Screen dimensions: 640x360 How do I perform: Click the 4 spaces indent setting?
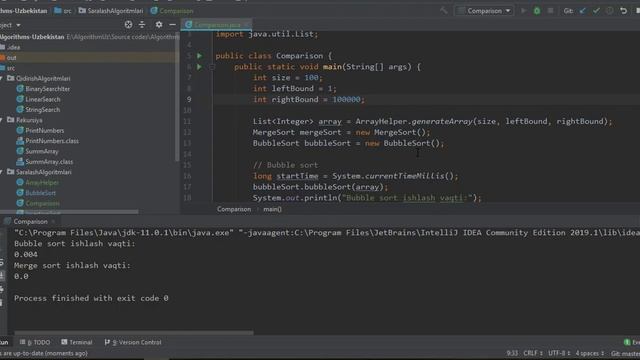point(589,353)
